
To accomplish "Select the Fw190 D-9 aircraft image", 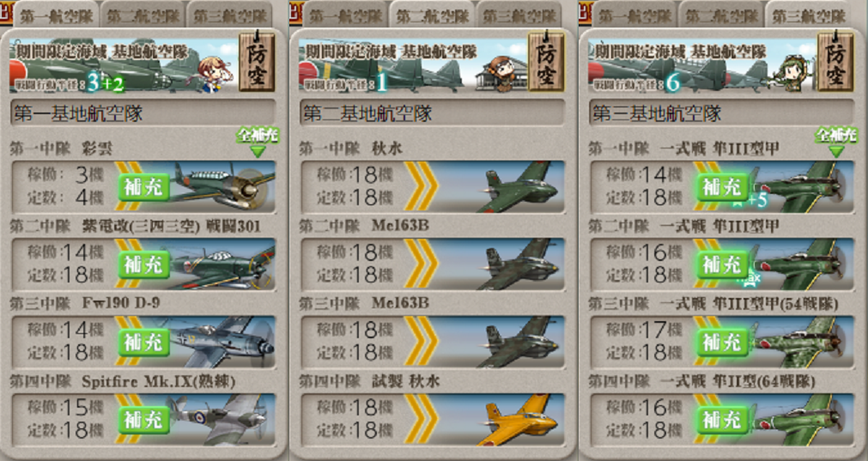I will pyautogui.click(x=222, y=342).
